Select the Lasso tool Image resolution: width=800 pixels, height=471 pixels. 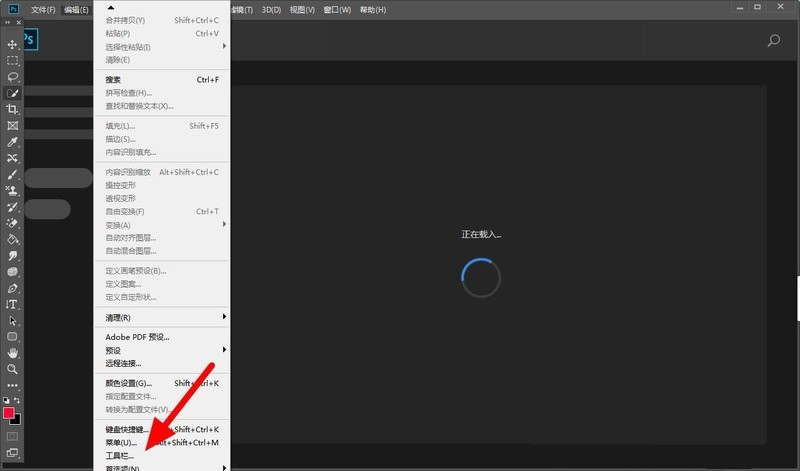[x=12, y=77]
